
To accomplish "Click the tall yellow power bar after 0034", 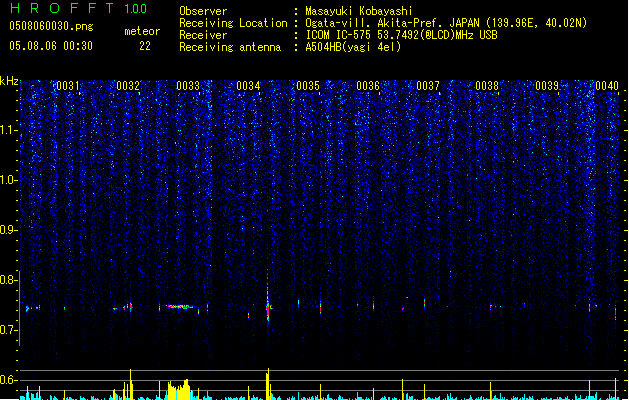I will (268, 384).
